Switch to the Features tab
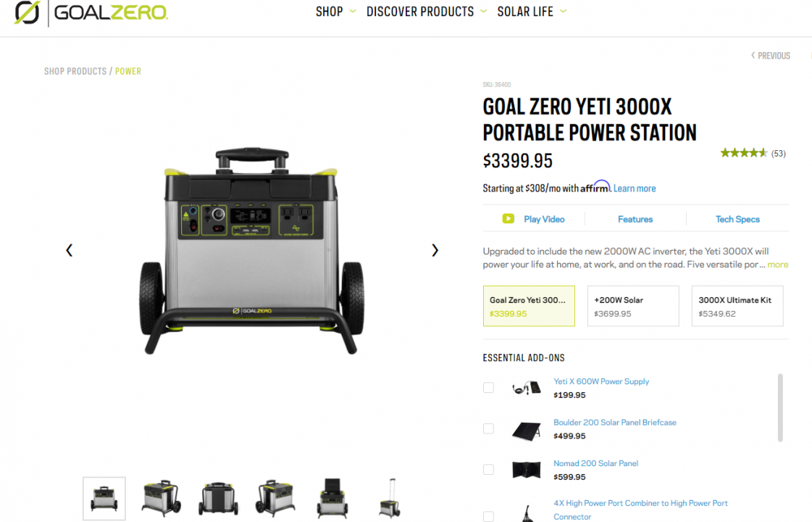The height and width of the screenshot is (522, 812). coord(635,219)
